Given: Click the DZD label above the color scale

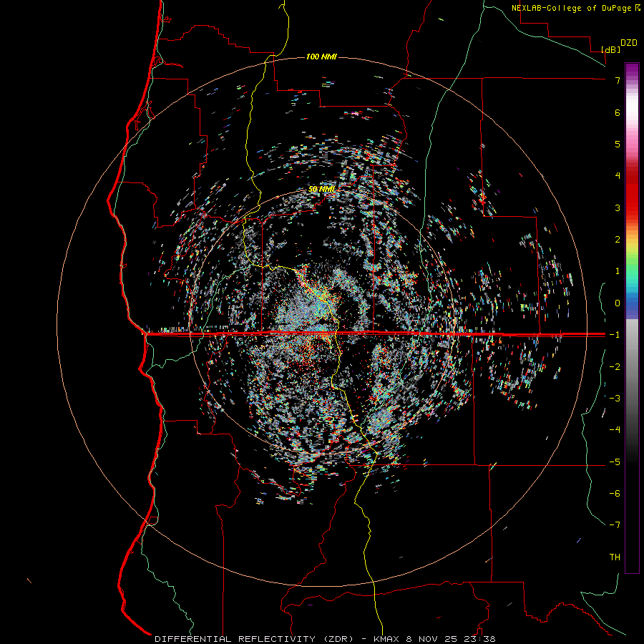Looking at the screenshot, I should [x=629, y=43].
